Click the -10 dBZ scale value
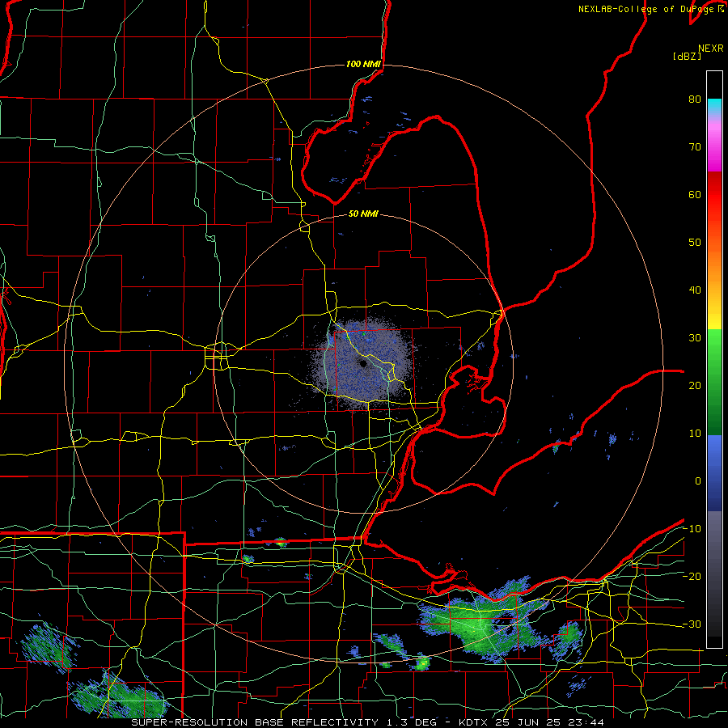The width and height of the screenshot is (728, 728). click(692, 529)
